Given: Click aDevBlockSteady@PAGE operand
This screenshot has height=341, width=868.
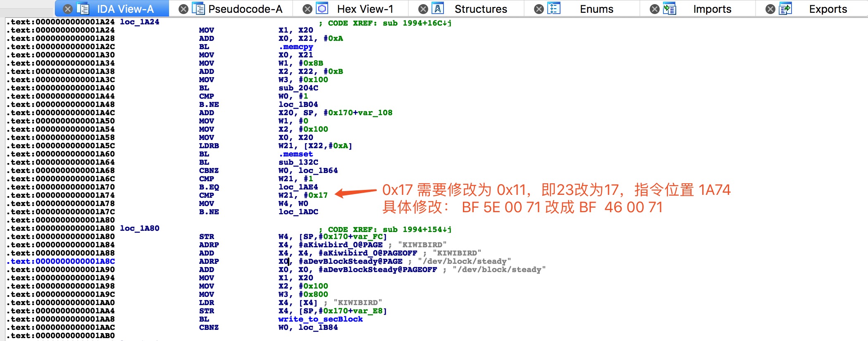Looking at the screenshot, I should click(x=351, y=261).
